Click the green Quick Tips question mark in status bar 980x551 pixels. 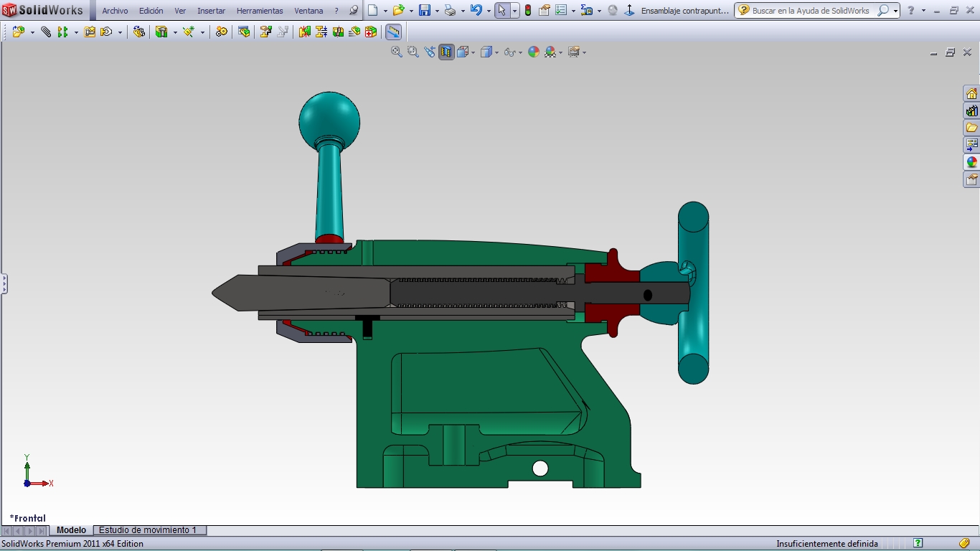click(x=918, y=543)
